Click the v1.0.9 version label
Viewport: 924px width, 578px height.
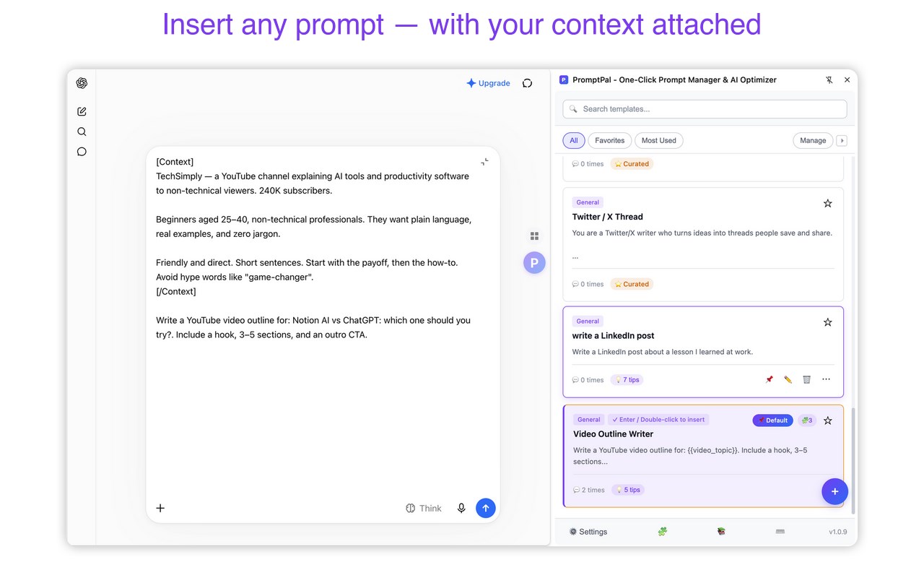(x=838, y=532)
